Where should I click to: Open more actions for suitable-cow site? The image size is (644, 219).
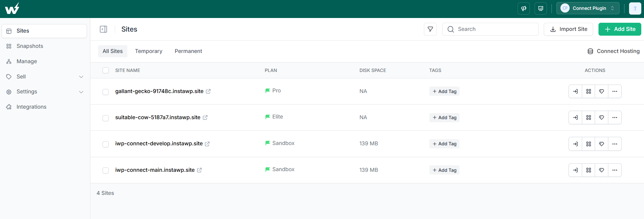[x=615, y=117]
